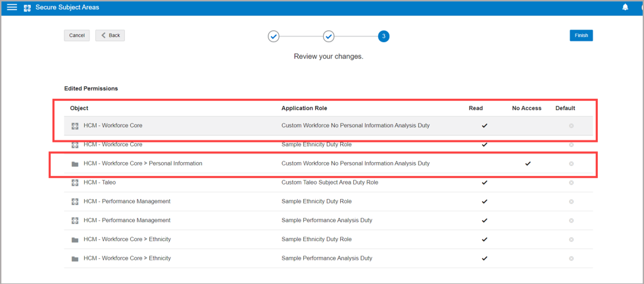
Task: Go back with the Back button
Action: [x=110, y=36]
